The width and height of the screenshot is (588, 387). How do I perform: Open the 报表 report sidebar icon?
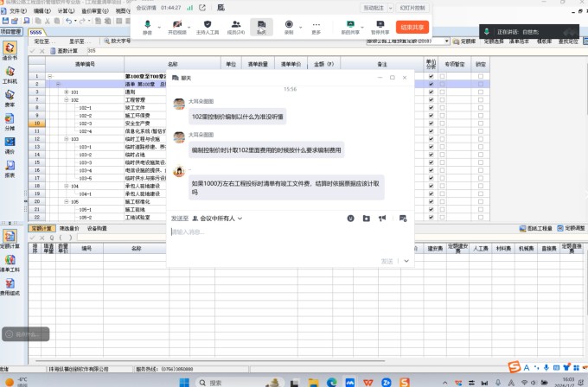[x=10, y=168]
